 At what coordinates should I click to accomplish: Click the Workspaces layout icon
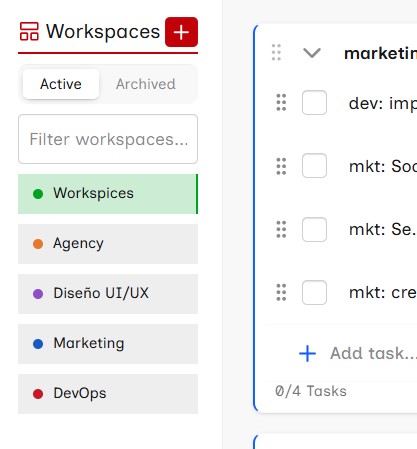pos(29,31)
